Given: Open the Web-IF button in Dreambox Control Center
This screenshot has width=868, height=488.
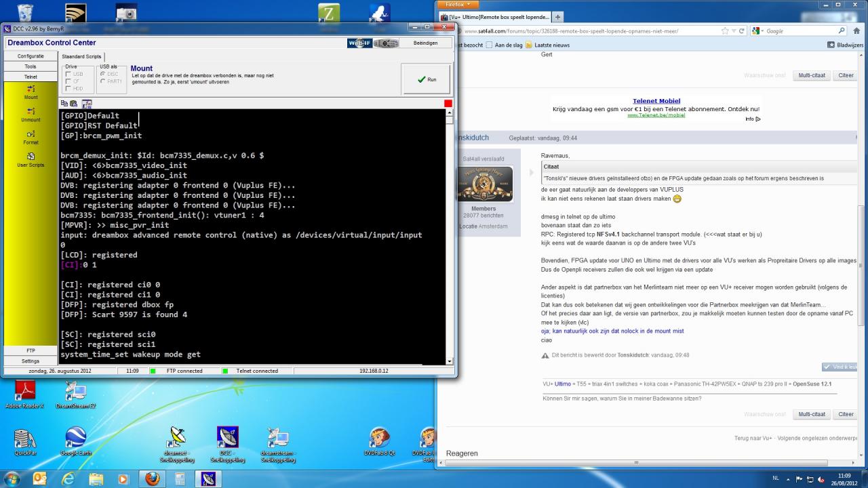Looking at the screenshot, I should pos(359,43).
